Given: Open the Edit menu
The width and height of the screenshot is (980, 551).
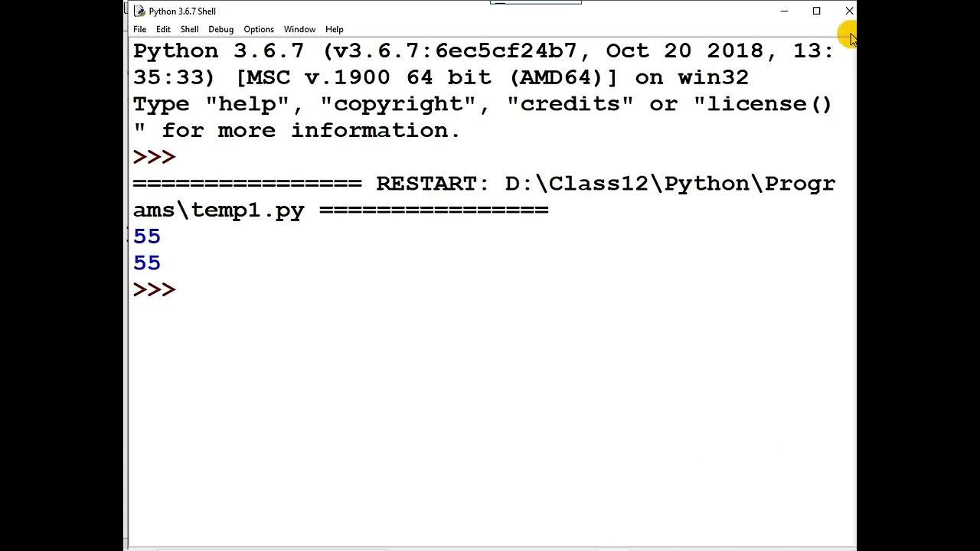Looking at the screenshot, I should tap(163, 29).
